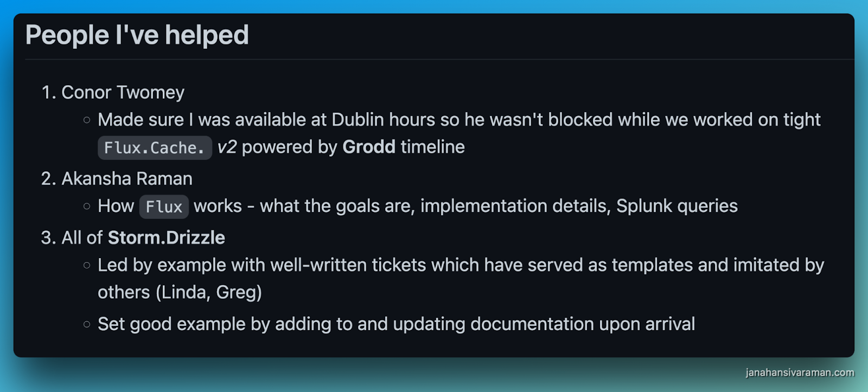Click bullet before 'Made sure I was available'
868x392 pixels.
click(87, 120)
